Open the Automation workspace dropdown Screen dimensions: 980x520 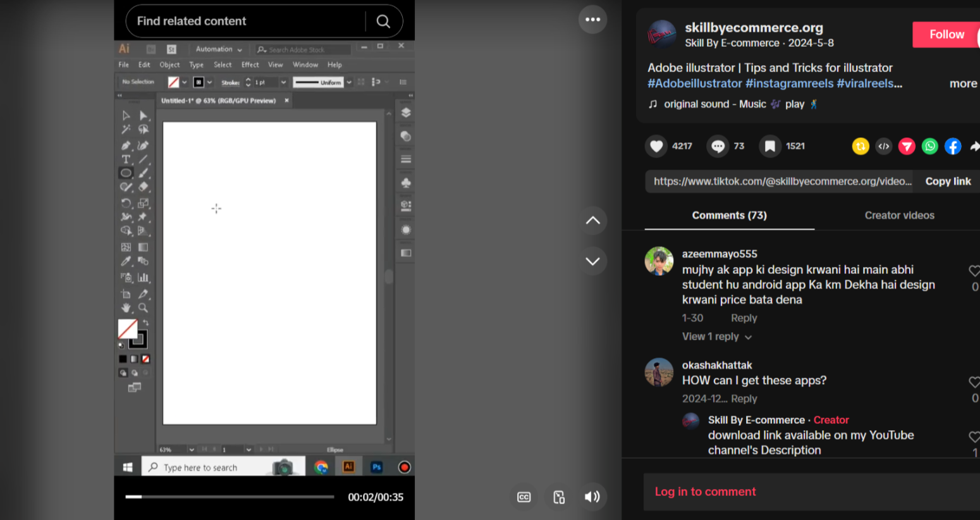219,49
